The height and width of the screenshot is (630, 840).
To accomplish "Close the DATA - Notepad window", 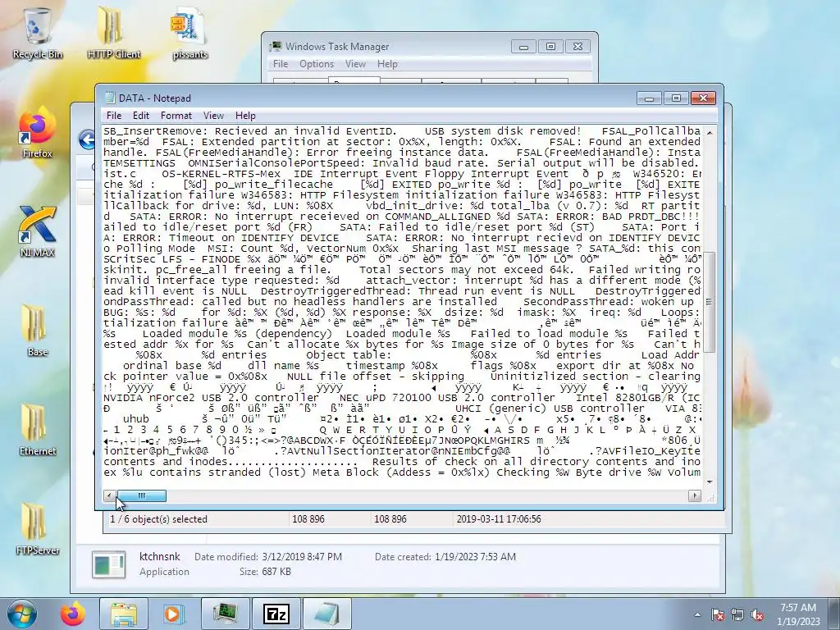I will pos(703,98).
